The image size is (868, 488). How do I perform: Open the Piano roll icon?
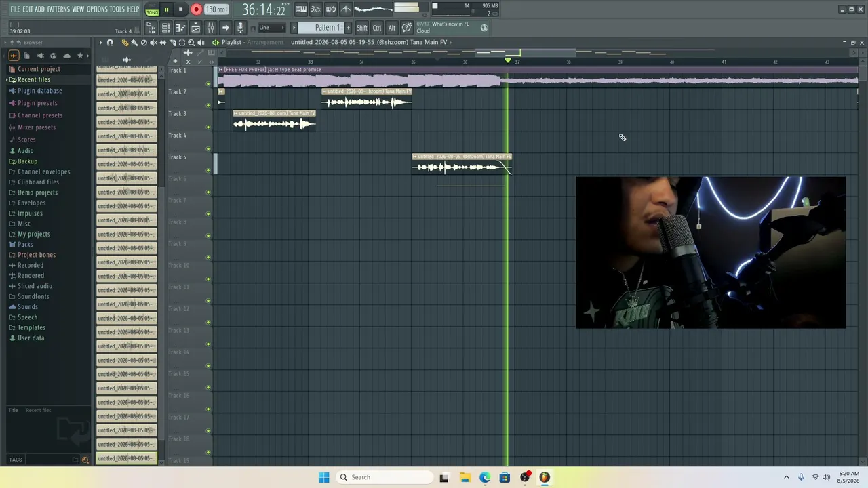(181, 28)
